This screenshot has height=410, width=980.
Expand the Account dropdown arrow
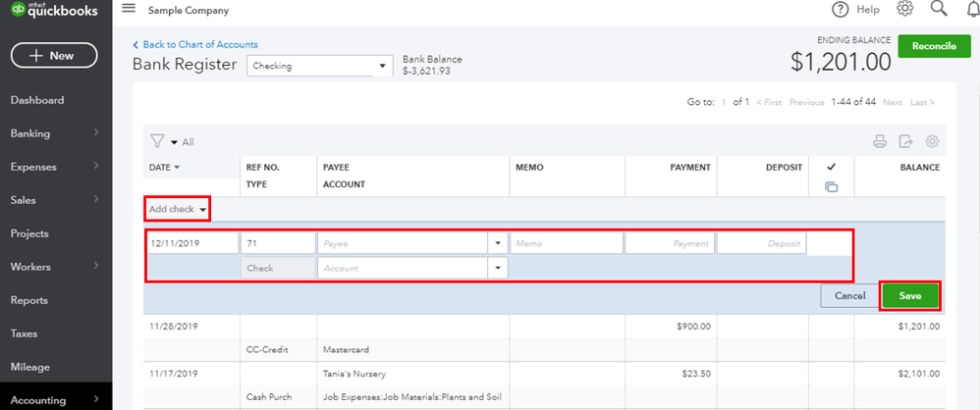pos(498,269)
